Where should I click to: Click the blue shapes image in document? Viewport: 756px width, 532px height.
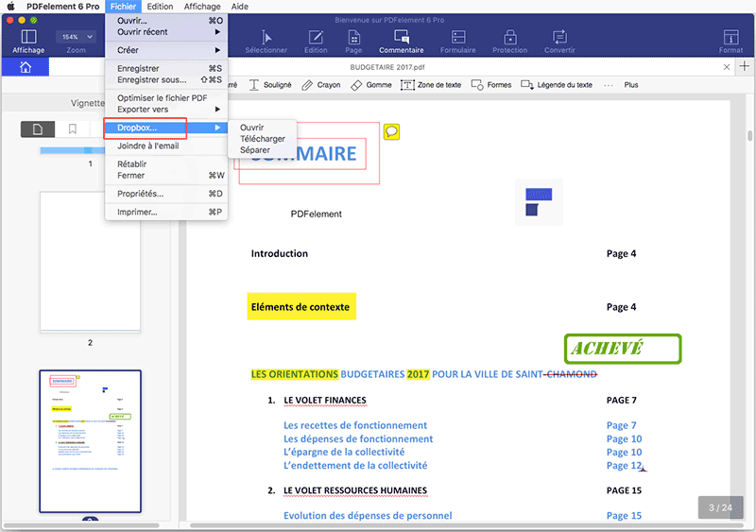(539, 201)
